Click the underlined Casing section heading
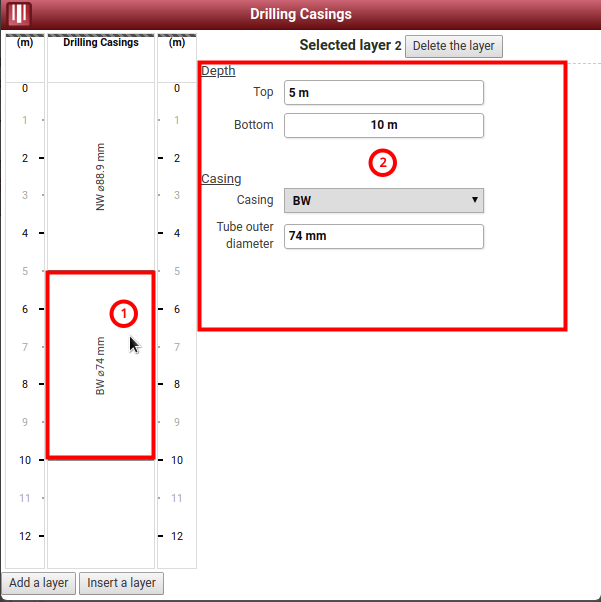This screenshot has height=602, width=601. pos(221,179)
